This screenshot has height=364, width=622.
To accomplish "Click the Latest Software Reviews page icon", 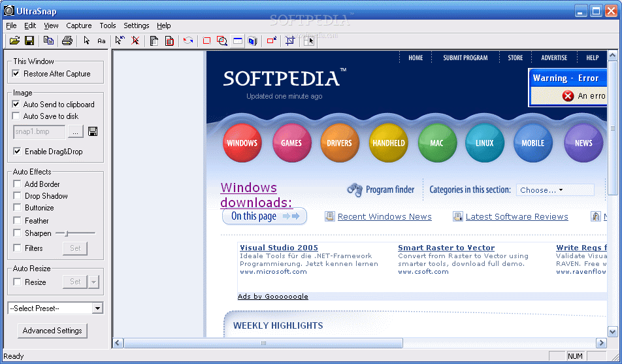I will coord(458,216).
